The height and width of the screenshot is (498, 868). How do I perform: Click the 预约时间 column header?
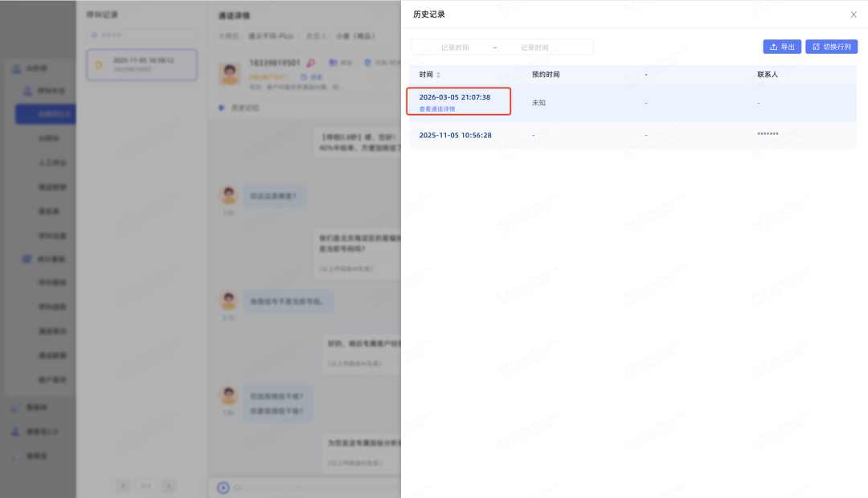pos(545,75)
